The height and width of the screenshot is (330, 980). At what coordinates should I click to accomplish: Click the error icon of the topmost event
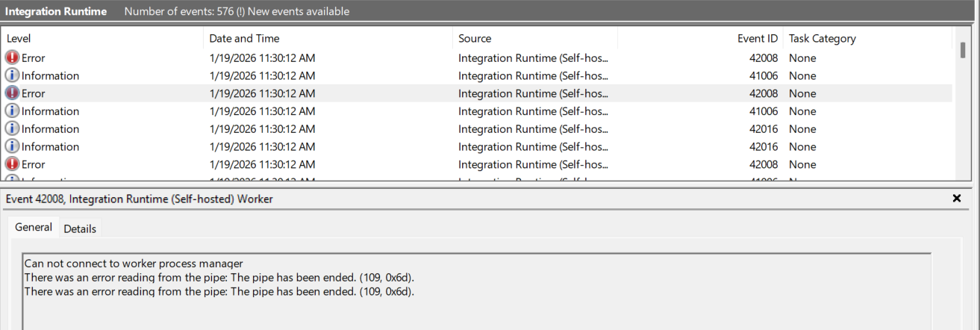pyautogui.click(x=12, y=57)
